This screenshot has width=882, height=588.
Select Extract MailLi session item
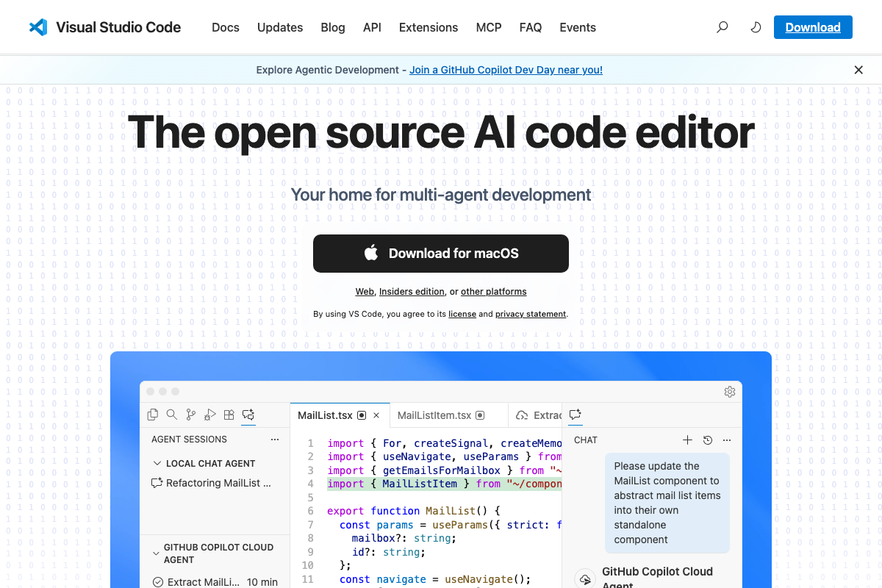(213, 581)
